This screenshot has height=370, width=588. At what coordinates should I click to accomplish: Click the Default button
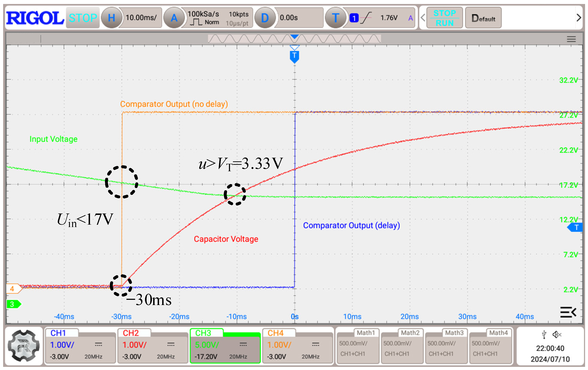pos(483,18)
